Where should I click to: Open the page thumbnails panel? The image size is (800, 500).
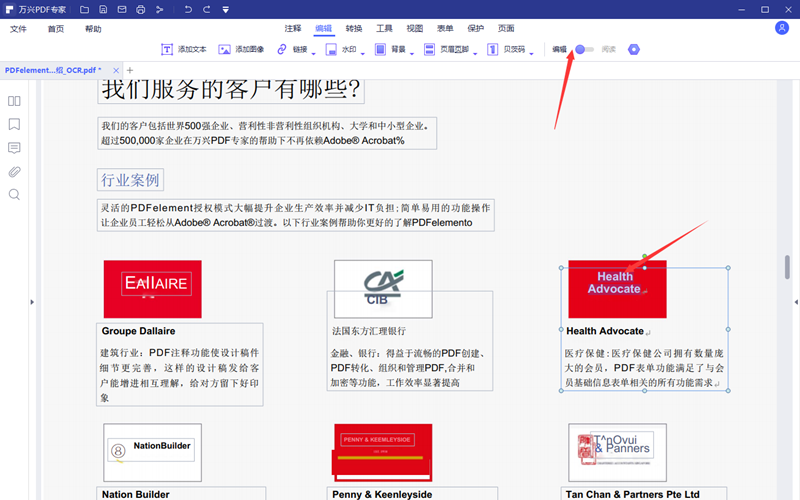pyautogui.click(x=14, y=101)
